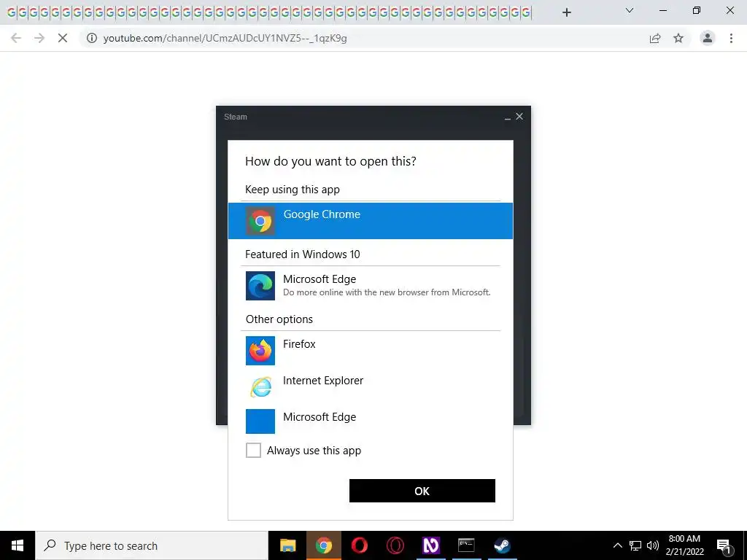The height and width of the screenshot is (560, 747).
Task: Click the Internet Explorer icon
Action: coord(260,386)
